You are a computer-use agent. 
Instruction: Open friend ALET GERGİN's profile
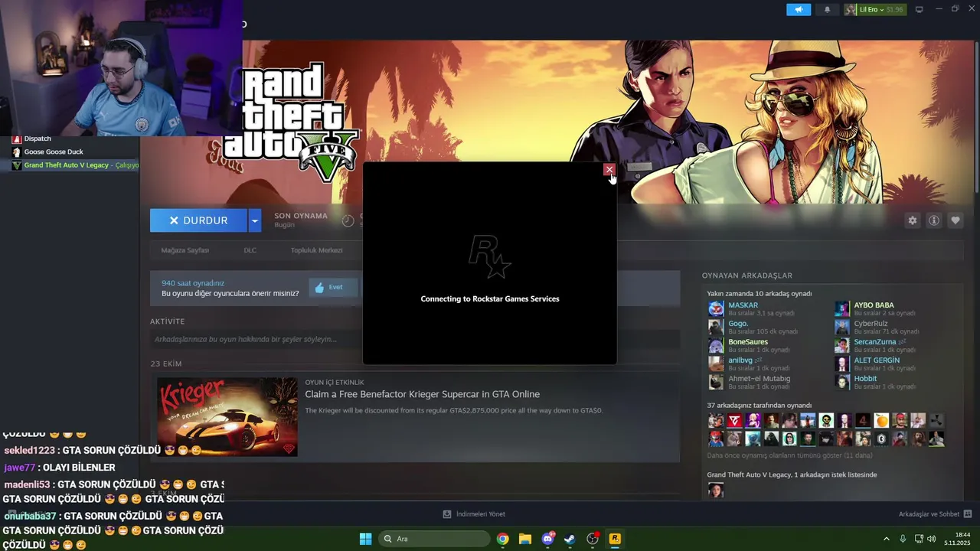point(877,360)
